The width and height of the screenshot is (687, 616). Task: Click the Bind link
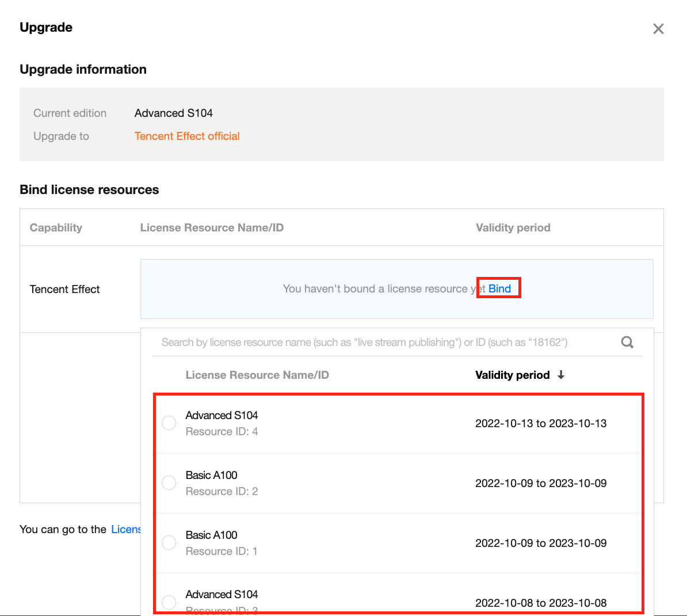coord(499,288)
